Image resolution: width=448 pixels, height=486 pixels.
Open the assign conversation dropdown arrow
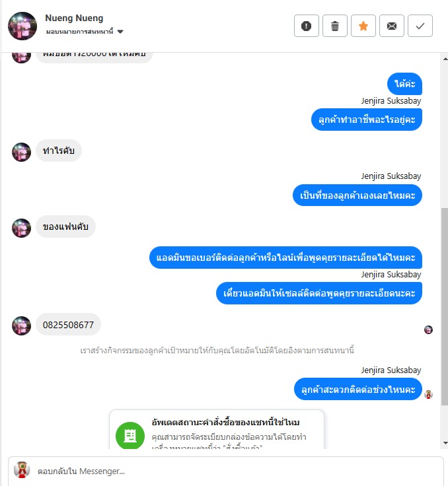click(120, 32)
